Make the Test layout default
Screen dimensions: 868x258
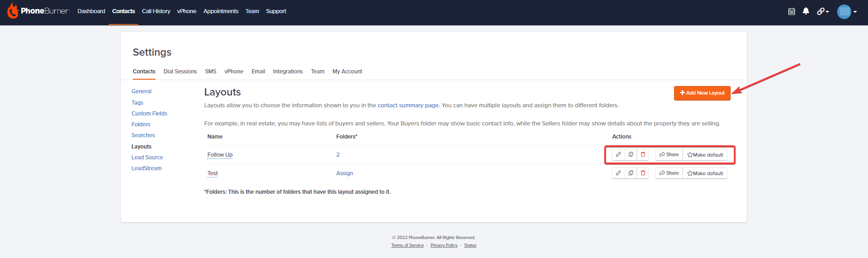coord(705,173)
